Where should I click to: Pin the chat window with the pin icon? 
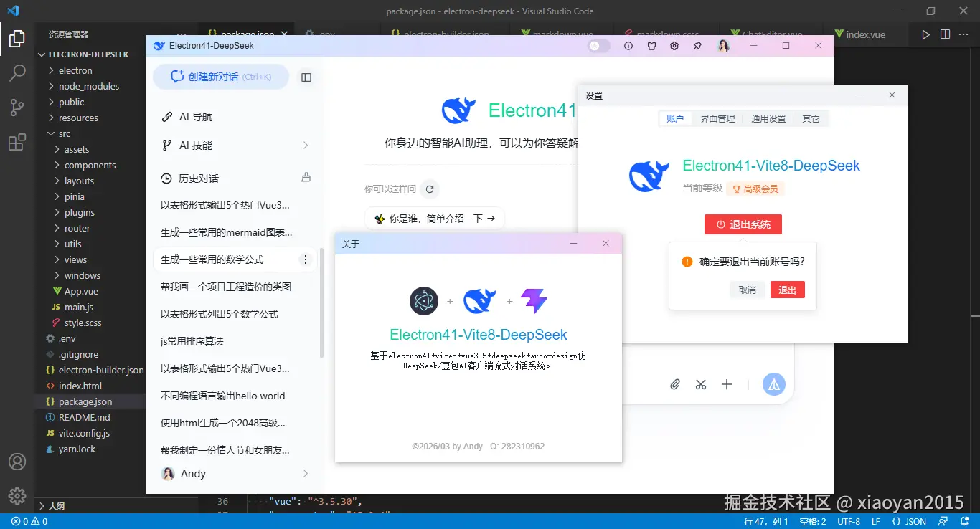tap(696, 45)
